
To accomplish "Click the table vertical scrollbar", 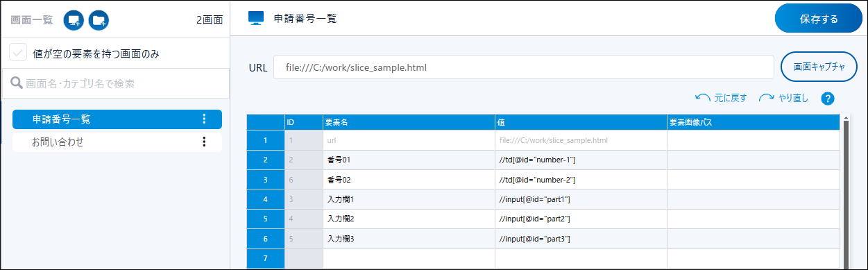I will pos(846,192).
